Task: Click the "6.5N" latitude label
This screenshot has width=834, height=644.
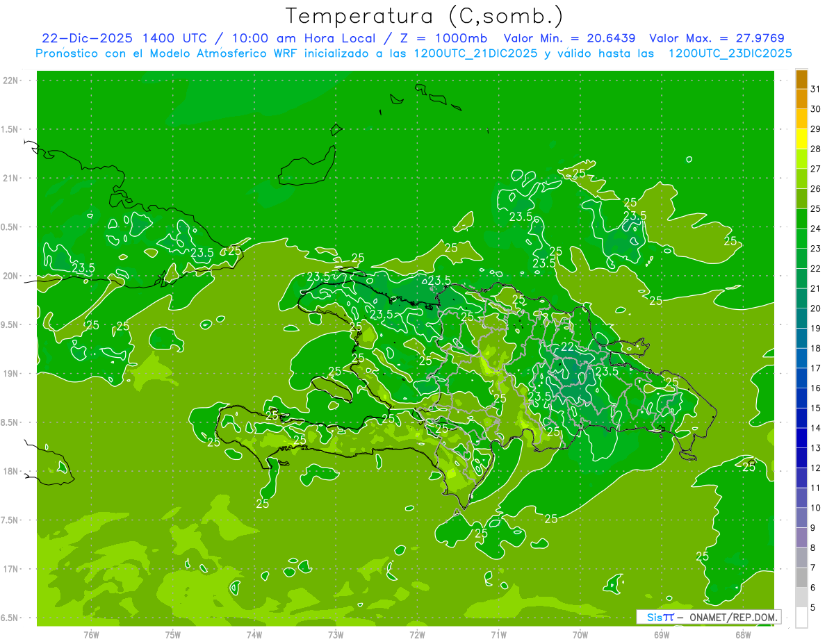Action: 10,618
